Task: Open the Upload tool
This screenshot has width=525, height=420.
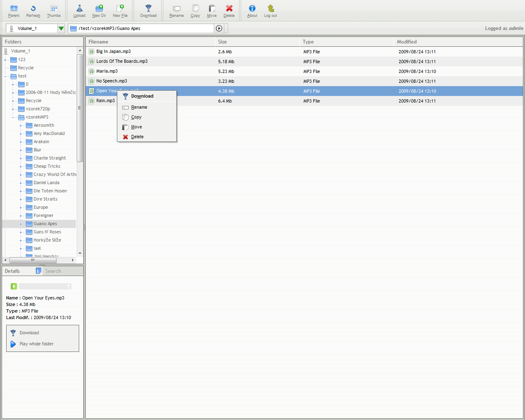Action: [80, 8]
